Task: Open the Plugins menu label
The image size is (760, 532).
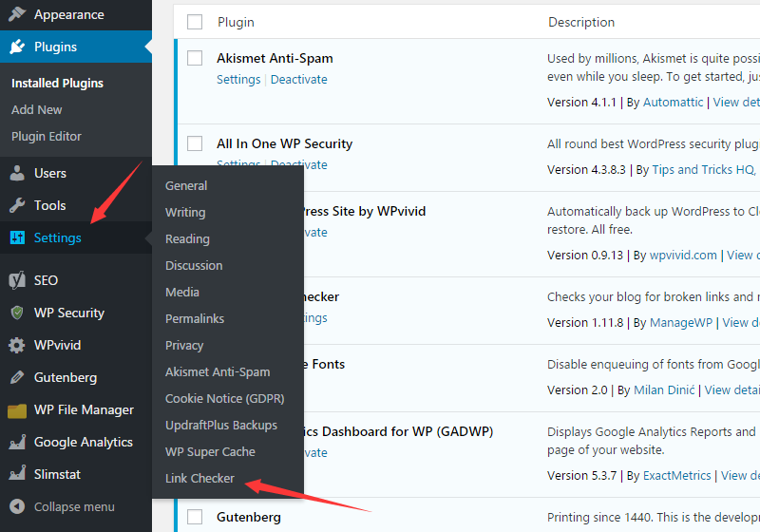Action: pyautogui.click(x=56, y=47)
